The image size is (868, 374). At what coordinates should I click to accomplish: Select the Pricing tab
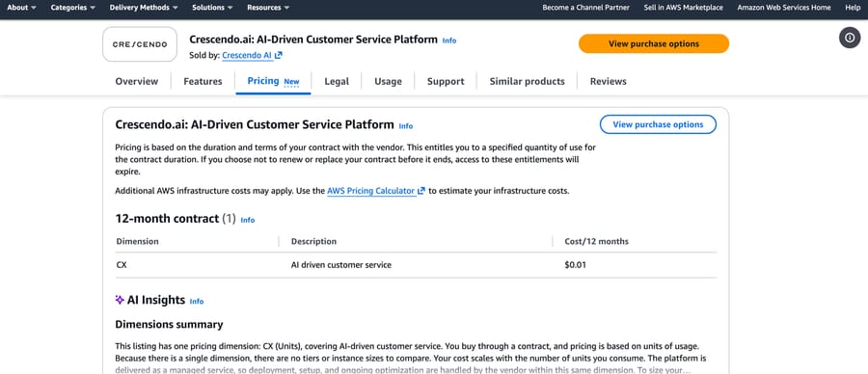[x=263, y=81]
